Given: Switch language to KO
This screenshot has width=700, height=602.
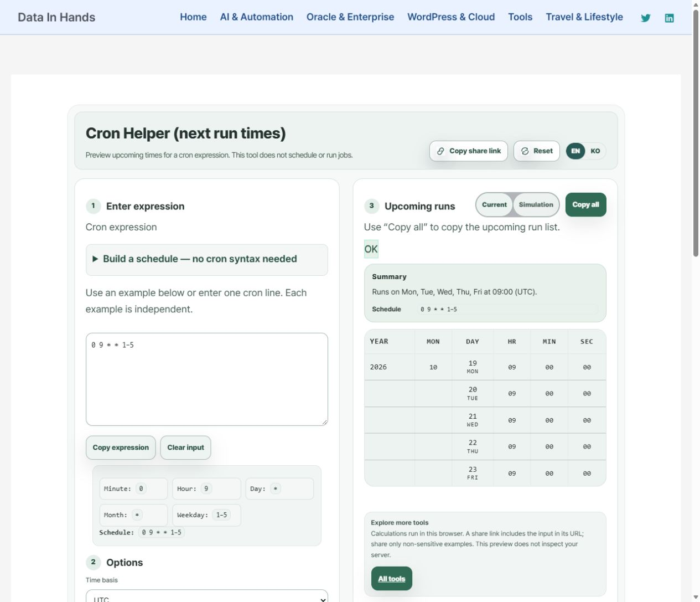Looking at the screenshot, I should 595,151.
